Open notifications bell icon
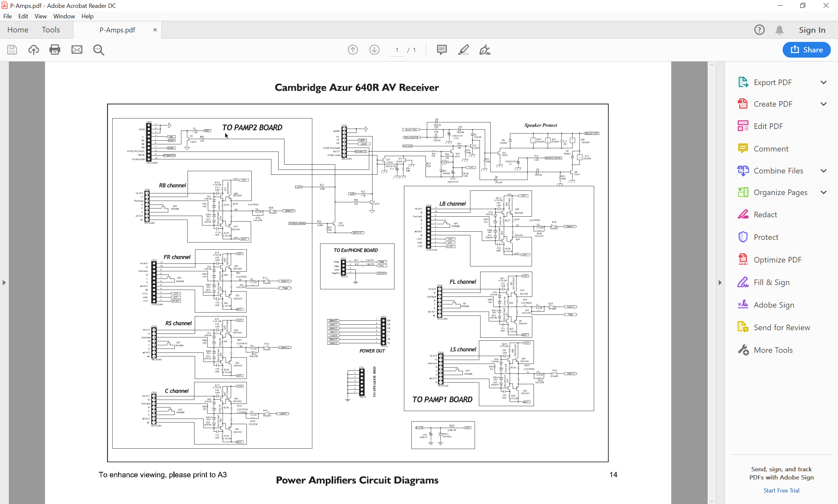 pos(779,30)
